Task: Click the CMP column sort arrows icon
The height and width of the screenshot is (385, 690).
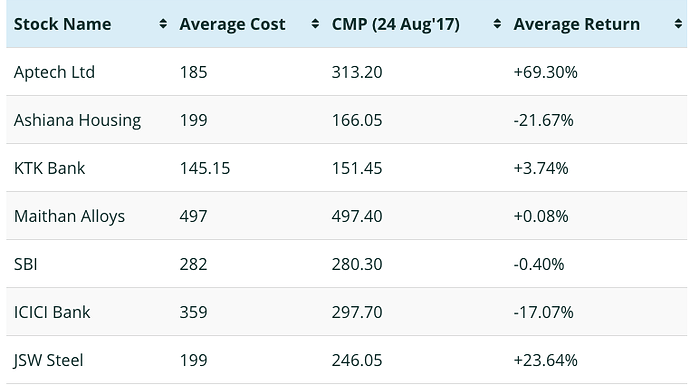Action: pos(497,24)
